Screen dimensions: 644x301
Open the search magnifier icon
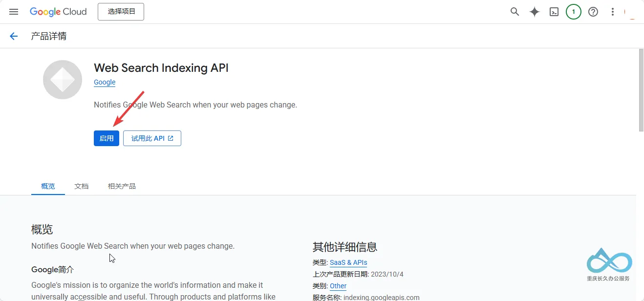pos(515,12)
